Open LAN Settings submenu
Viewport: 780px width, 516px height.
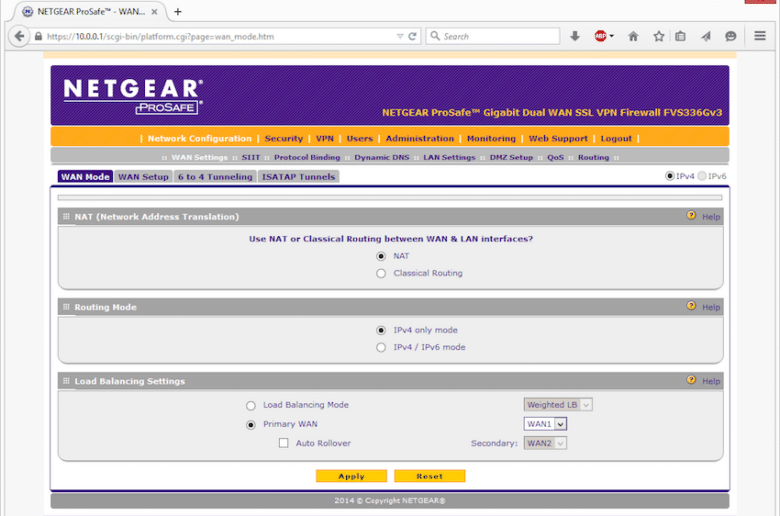pyautogui.click(x=449, y=157)
